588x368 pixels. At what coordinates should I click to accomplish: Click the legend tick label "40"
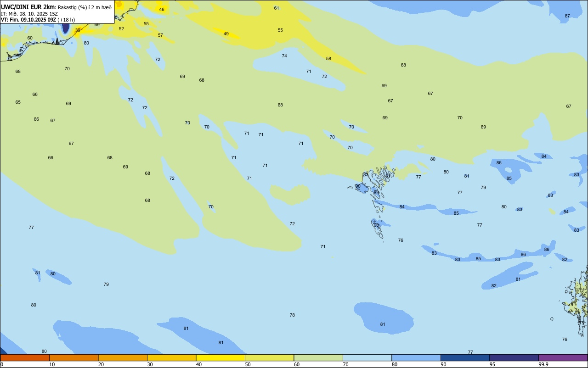tap(199, 364)
